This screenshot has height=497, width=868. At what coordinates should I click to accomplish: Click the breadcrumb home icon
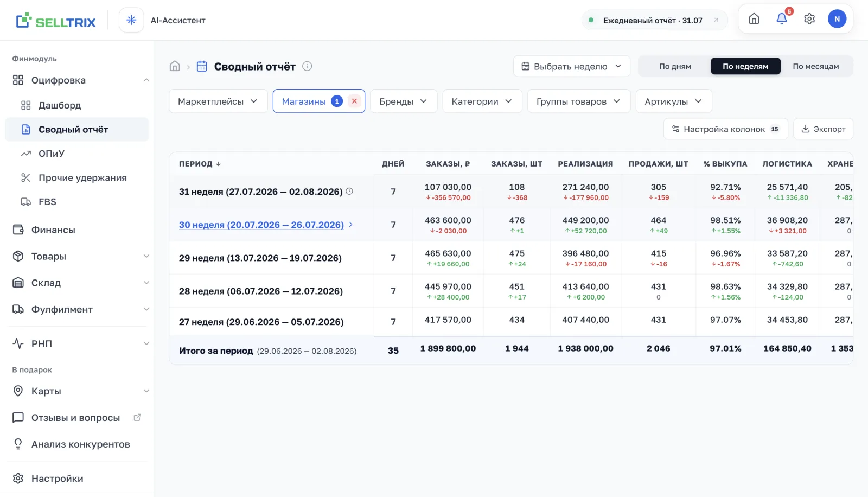tap(175, 66)
